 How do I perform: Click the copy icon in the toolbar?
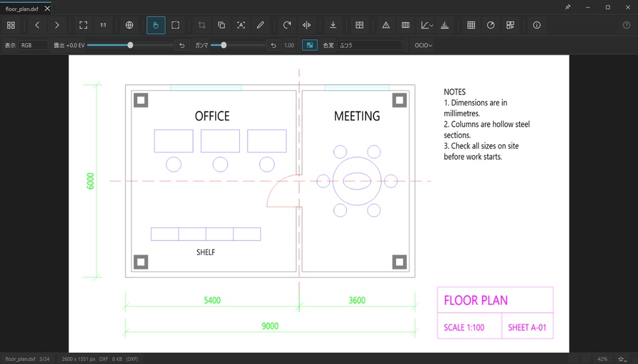[x=221, y=25]
